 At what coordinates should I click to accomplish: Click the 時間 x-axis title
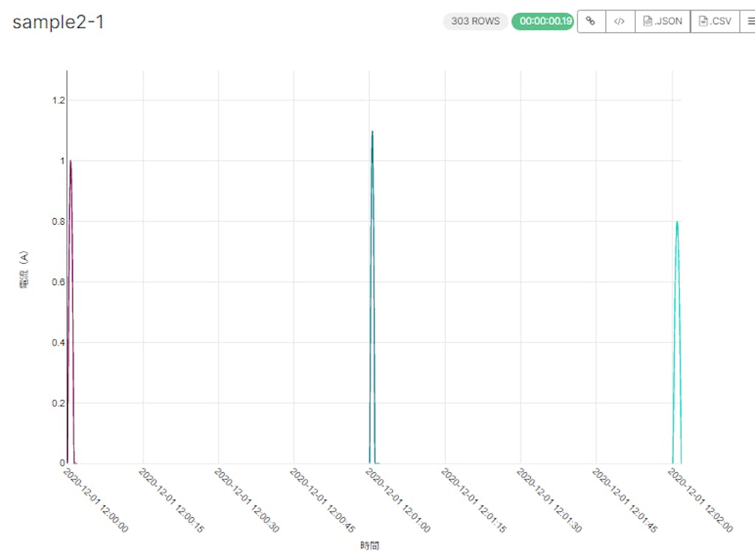pos(370,545)
